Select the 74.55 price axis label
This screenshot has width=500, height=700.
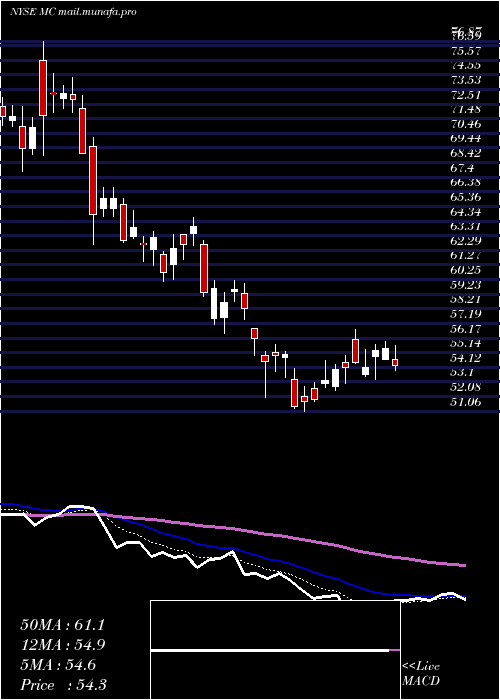tap(466, 65)
